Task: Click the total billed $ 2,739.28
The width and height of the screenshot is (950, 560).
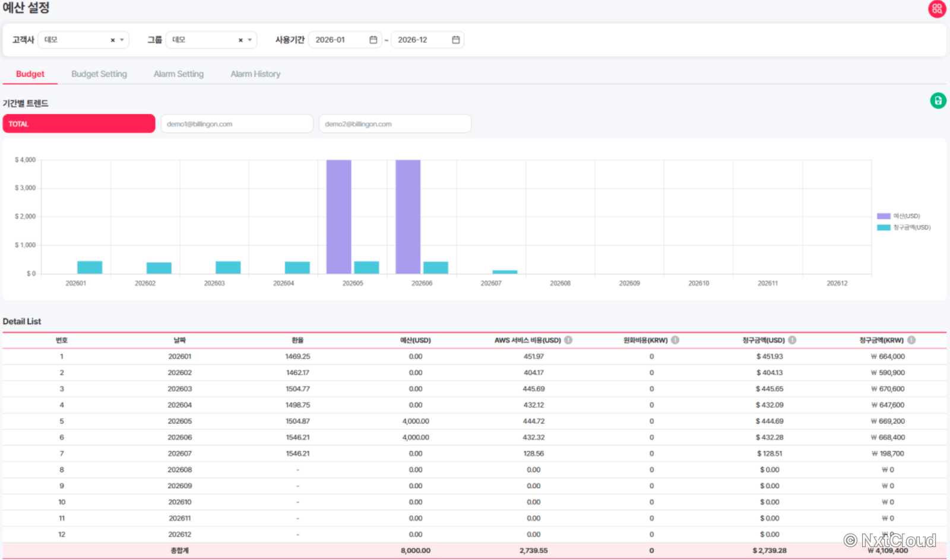Action: click(x=769, y=551)
